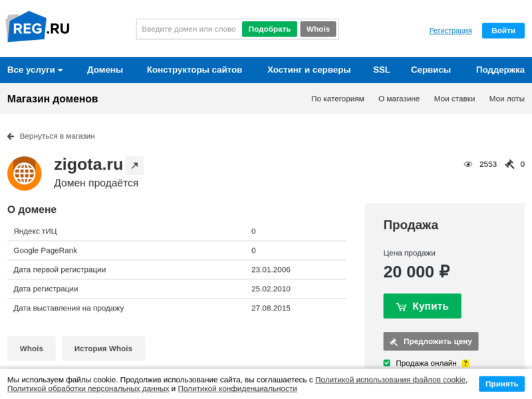Open Конструкторы сайтов in the navigation
Screen dimensions: 532x399
pos(194,70)
